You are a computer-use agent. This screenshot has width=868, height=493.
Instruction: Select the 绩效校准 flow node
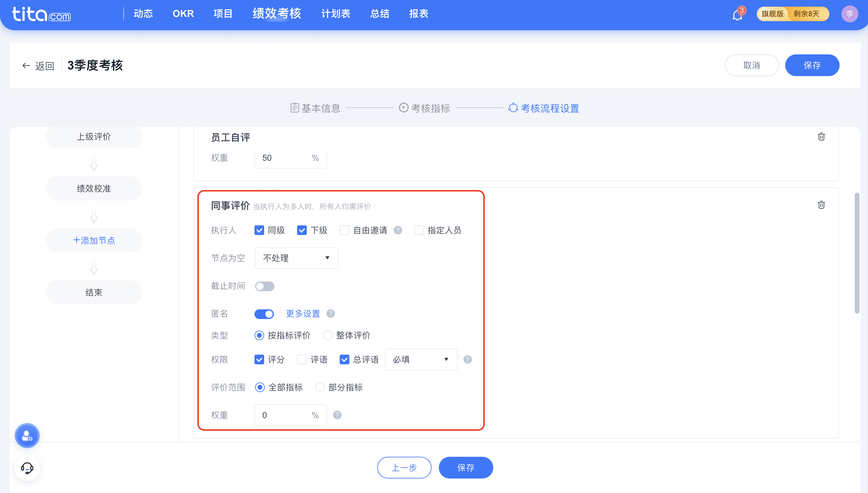tap(94, 188)
